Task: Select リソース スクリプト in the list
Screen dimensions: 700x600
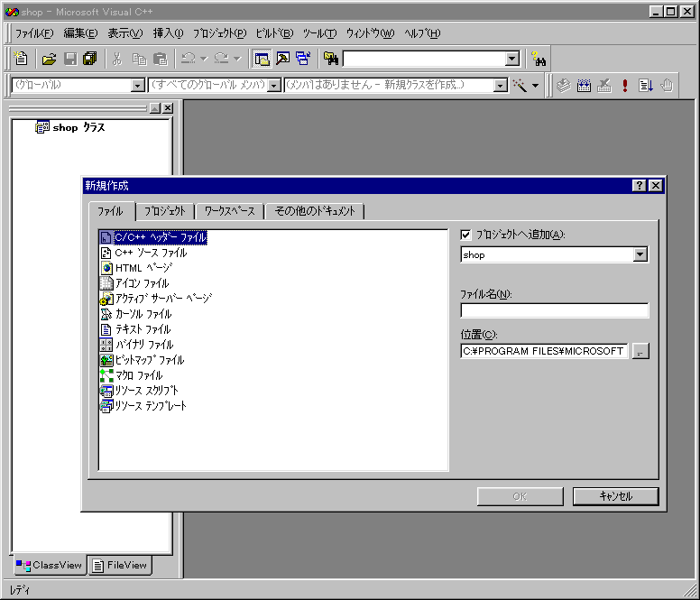Action: click(x=139, y=390)
